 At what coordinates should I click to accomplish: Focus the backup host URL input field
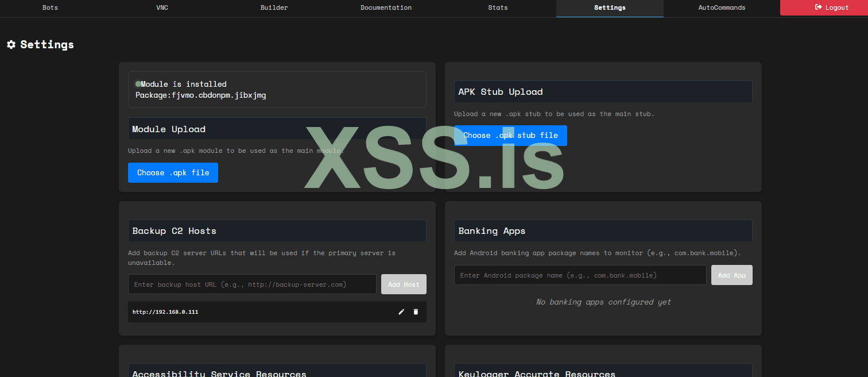click(252, 284)
